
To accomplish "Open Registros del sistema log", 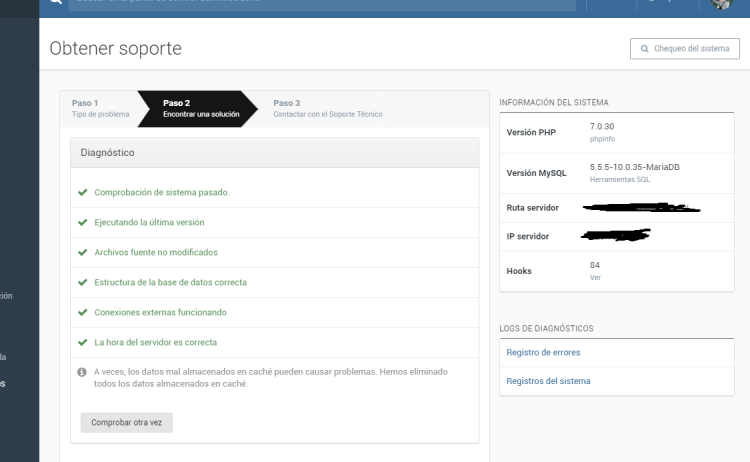I will coord(548,381).
